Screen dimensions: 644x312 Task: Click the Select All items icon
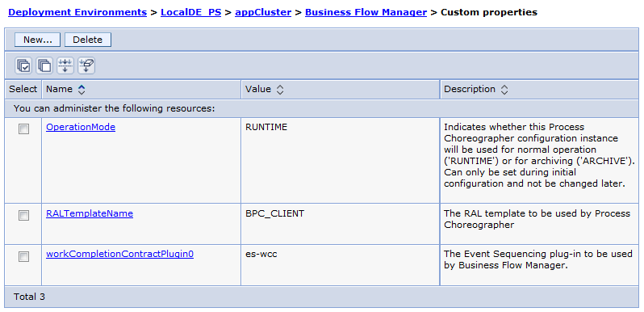23,65
